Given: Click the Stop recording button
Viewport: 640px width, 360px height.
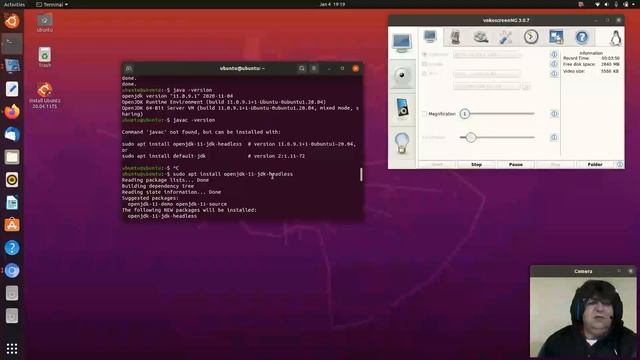Looking at the screenshot, I should [476, 164].
